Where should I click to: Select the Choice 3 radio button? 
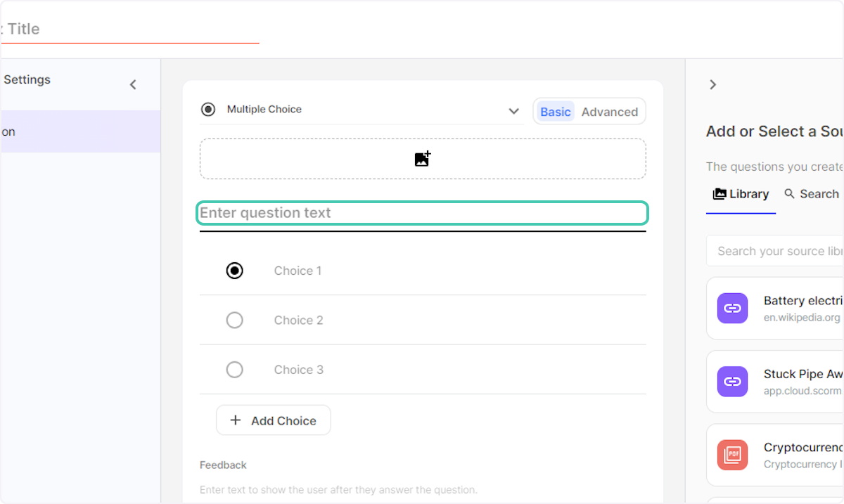pos(234,369)
